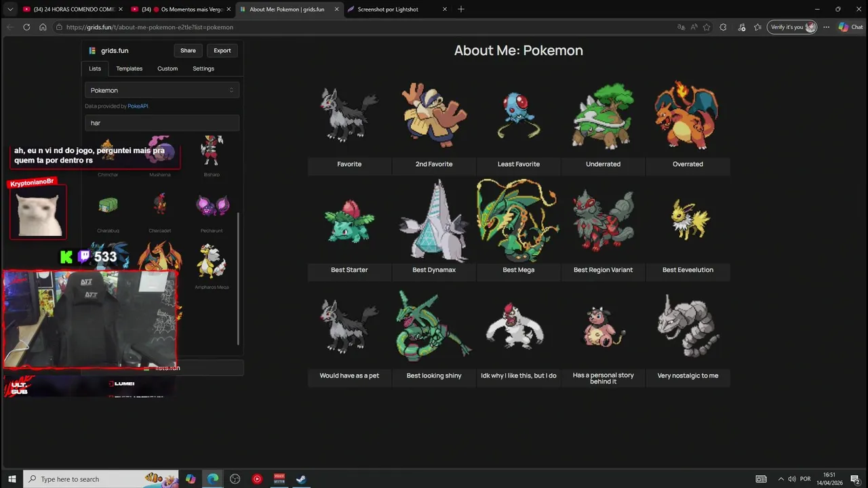
Task: Open the browser settings and more menu
Action: (825, 27)
